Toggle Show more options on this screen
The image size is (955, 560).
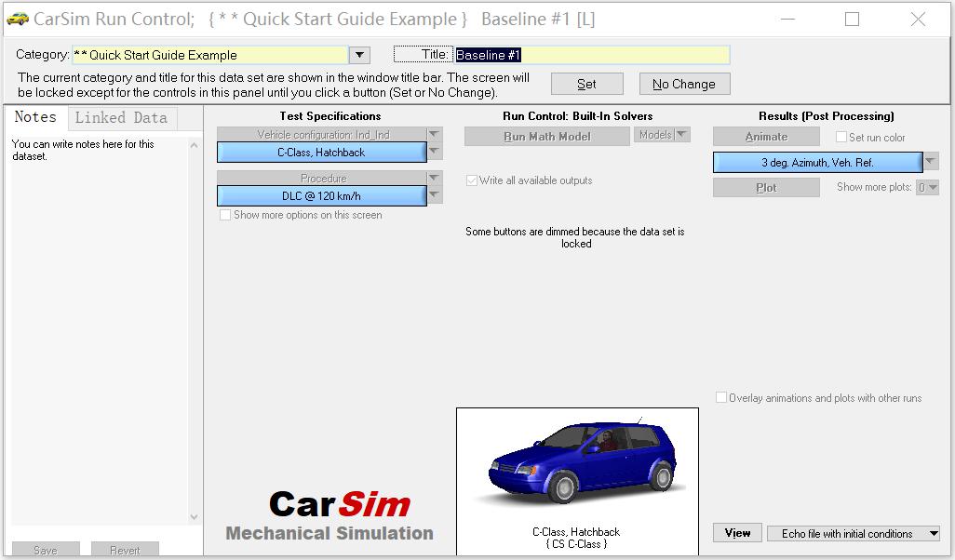(x=224, y=215)
